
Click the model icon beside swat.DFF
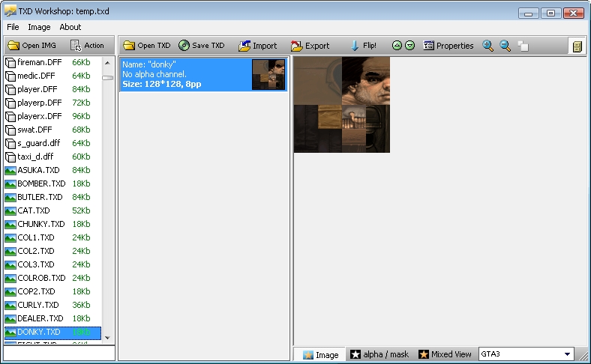[x=10, y=130]
